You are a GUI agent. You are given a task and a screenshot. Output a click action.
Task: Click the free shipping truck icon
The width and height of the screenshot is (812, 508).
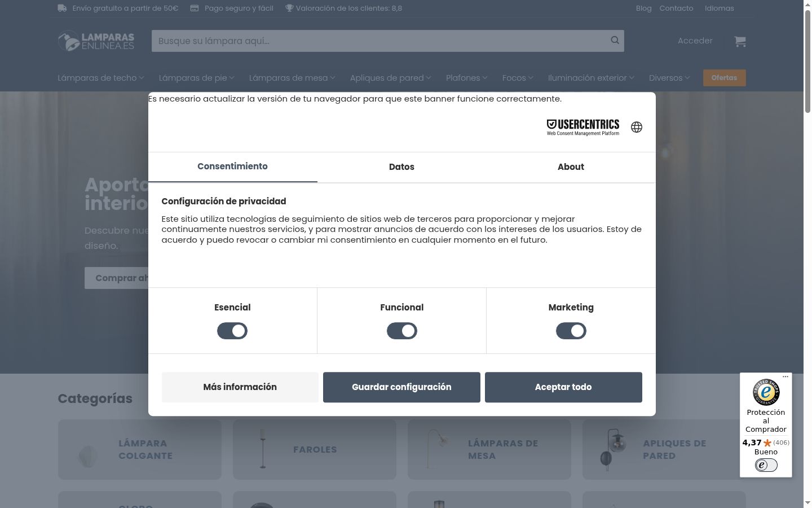pos(62,8)
